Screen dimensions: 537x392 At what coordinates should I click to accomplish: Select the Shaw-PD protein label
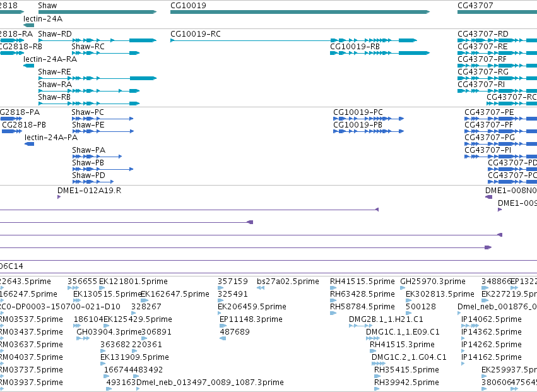pyautogui.click(x=88, y=175)
